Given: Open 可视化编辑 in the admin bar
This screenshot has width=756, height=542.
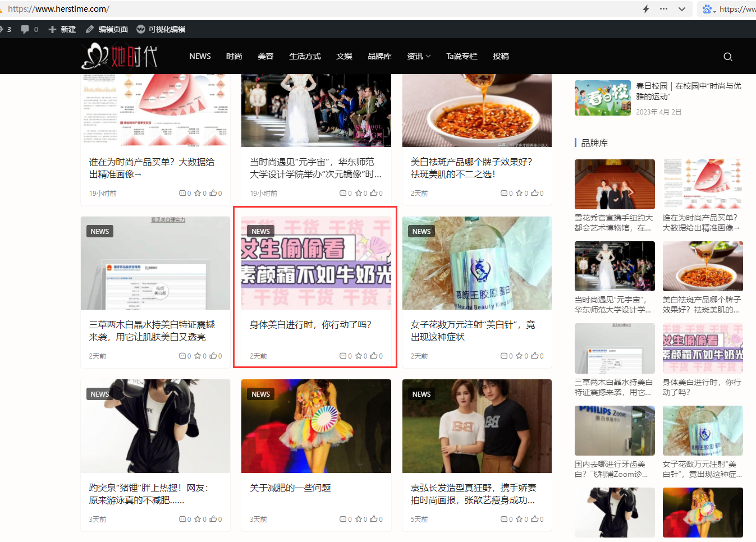Looking at the screenshot, I should [x=161, y=29].
